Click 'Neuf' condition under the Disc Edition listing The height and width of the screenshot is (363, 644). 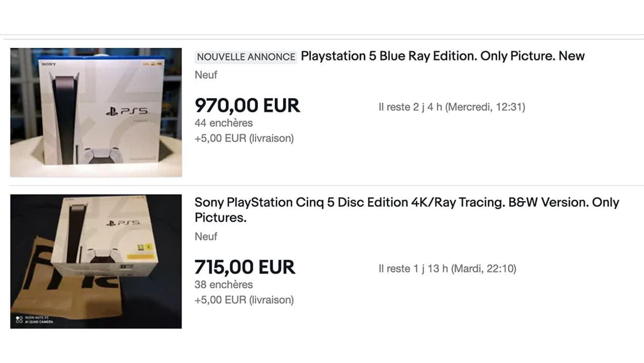point(206,237)
